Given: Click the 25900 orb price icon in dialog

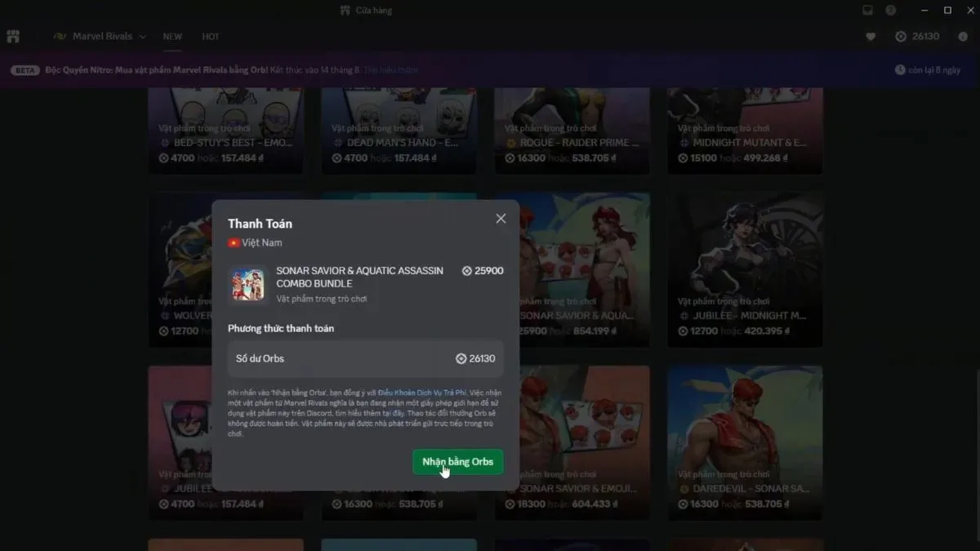Looking at the screenshot, I should pos(467,270).
